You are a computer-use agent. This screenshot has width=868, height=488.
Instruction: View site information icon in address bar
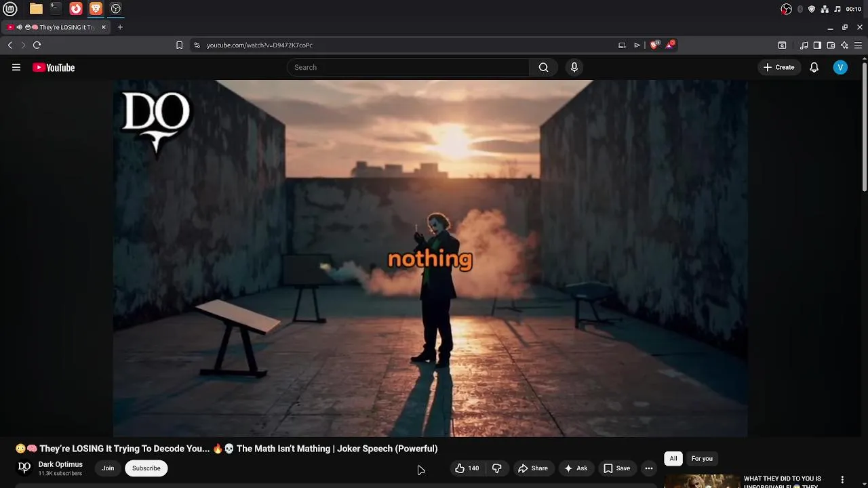click(x=197, y=45)
